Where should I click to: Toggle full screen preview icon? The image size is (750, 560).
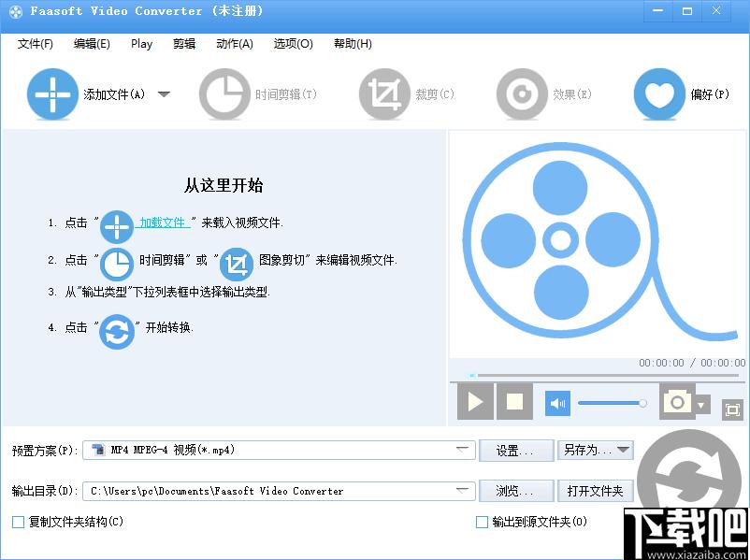[x=732, y=409]
